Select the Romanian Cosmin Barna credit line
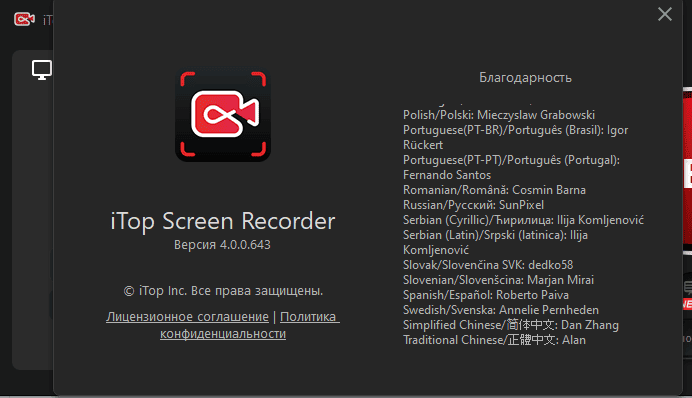The image size is (692, 398). click(x=494, y=190)
